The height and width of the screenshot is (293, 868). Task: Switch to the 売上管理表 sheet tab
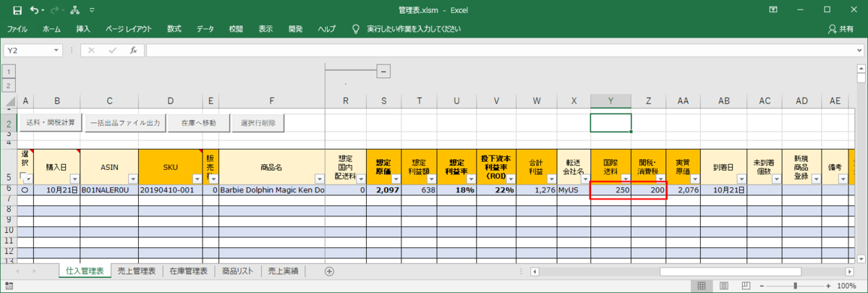137,271
